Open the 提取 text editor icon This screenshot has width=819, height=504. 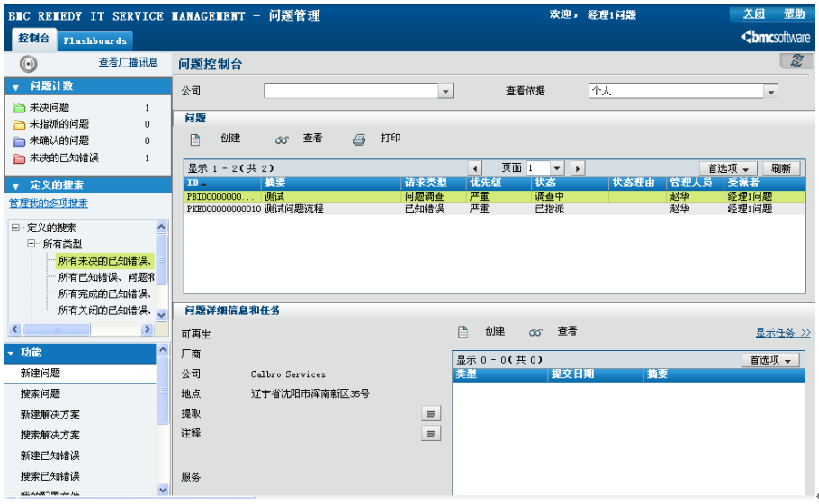tap(431, 414)
